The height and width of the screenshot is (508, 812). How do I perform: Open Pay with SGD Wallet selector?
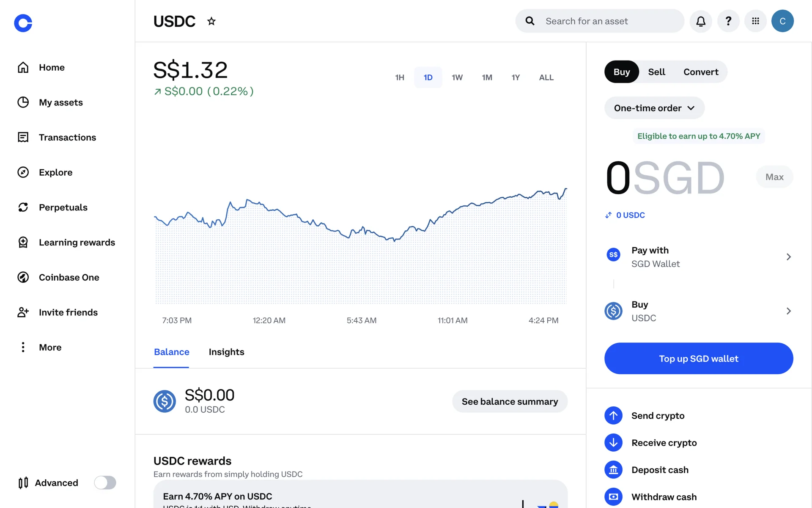pyautogui.click(x=699, y=257)
